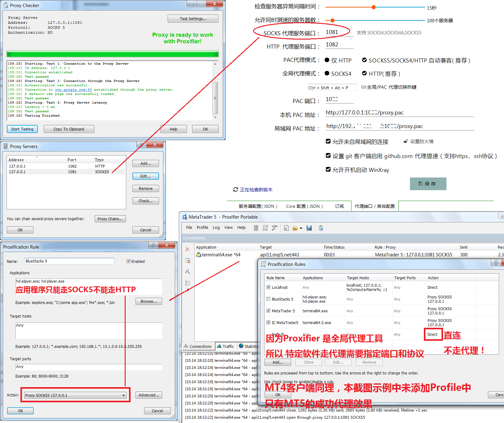Toggle 允许开机启动 WinXray checkbox
Screen dimensions: 504x423
[328, 169]
